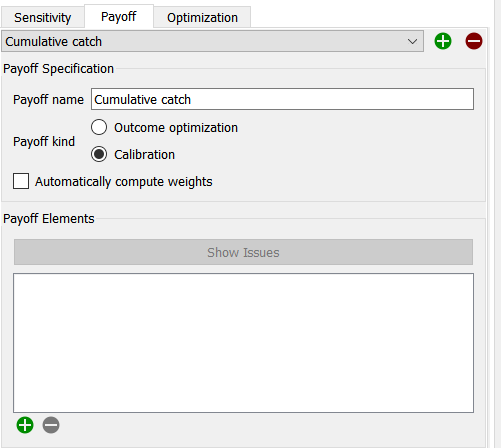Click the Payoff Specification group heading
The image size is (501, 448).
(58, 69)
